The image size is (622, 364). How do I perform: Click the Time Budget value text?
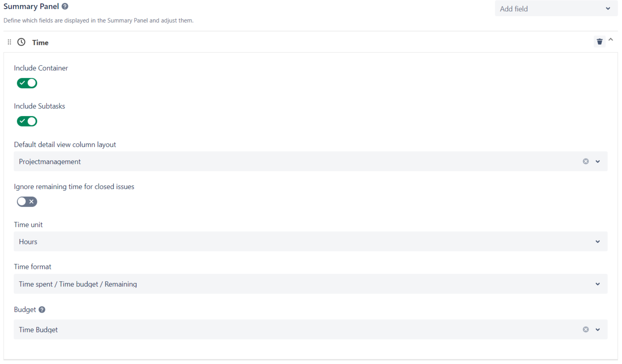coord(38,330)
